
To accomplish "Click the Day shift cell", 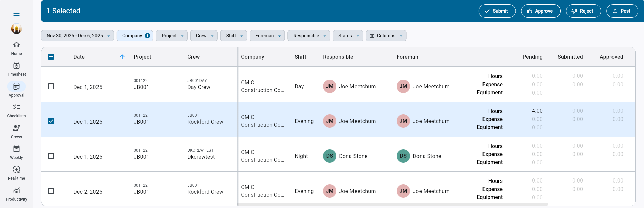I will tap(299, 86).
